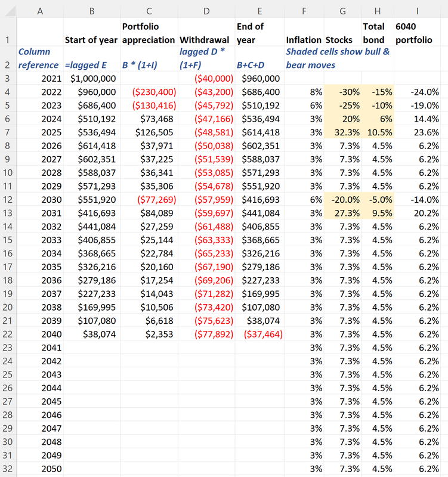This screenshot has height=477, width=448.
Task: Select the 8% inflation cell
Action: [x=304, y=92]
